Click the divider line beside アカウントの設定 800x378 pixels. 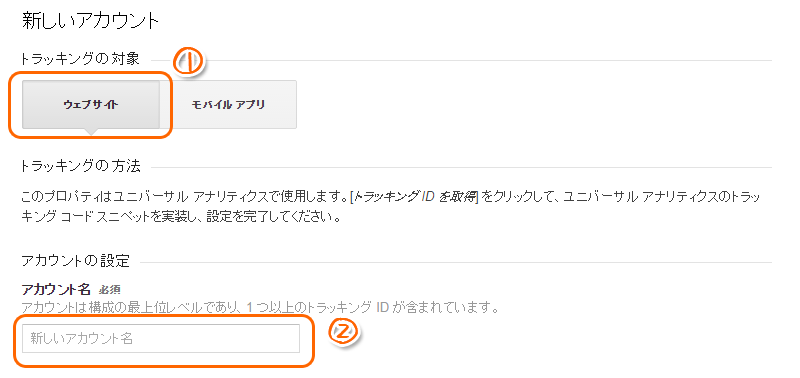pos(456,263)
